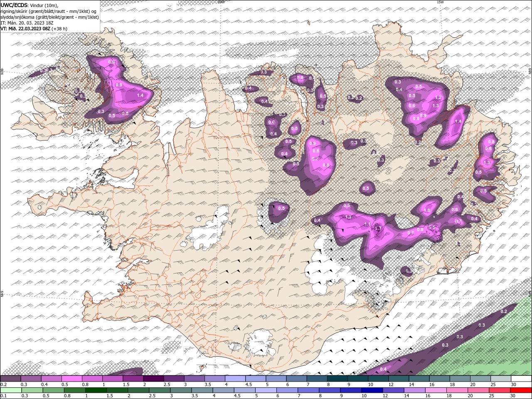The width and height of the screenshot is (532, 399).
Task: Click the '20W' longitude label at top
Action: 221,2
